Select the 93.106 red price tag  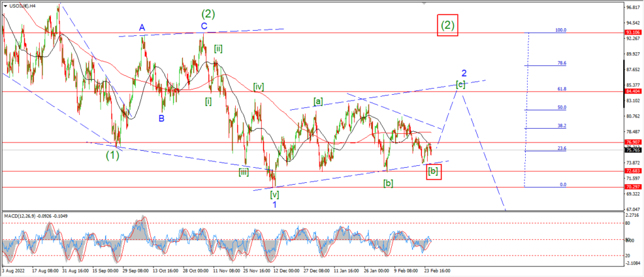click(x=633, y=33)
